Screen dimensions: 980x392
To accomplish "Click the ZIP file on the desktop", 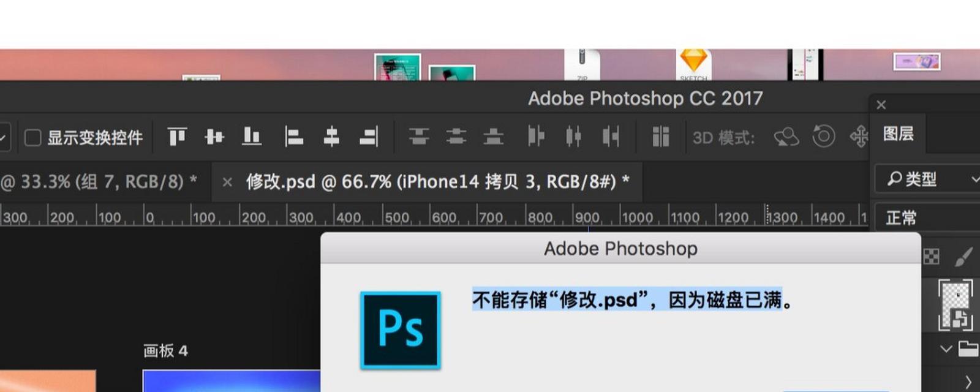I will pos(582,66).
